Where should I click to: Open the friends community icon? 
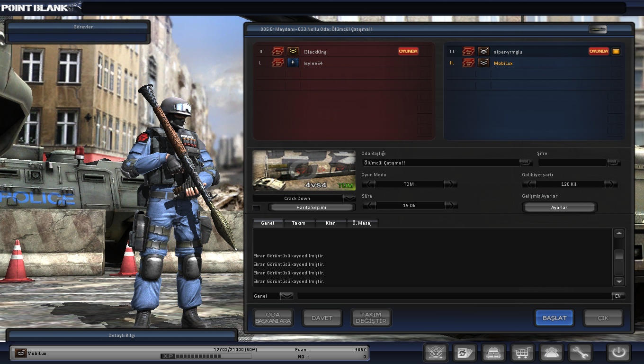click(551, 353)
